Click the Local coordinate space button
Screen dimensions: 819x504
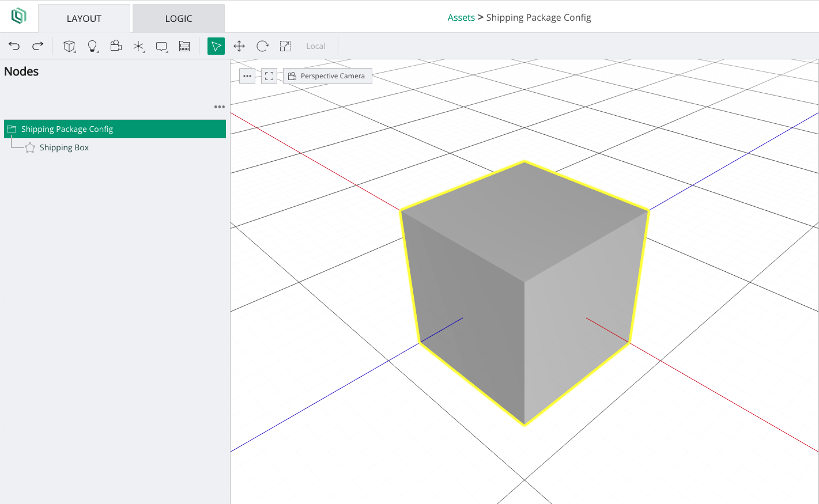pos(316,46)
